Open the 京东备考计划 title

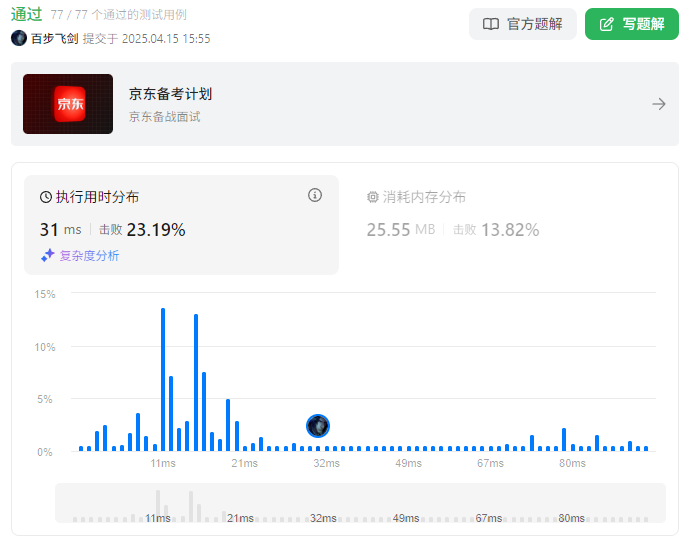170,94
